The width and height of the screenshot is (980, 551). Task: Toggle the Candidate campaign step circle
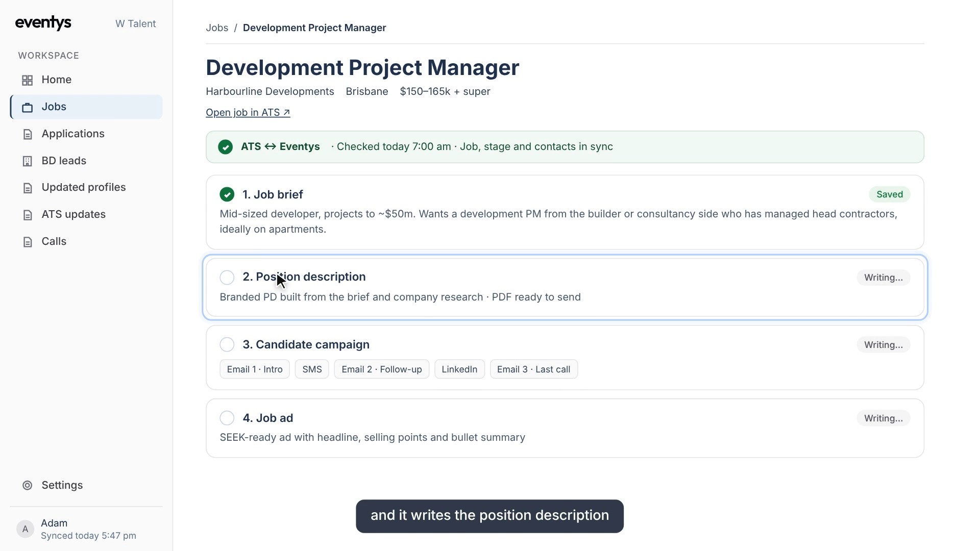(x=227, y=344)
